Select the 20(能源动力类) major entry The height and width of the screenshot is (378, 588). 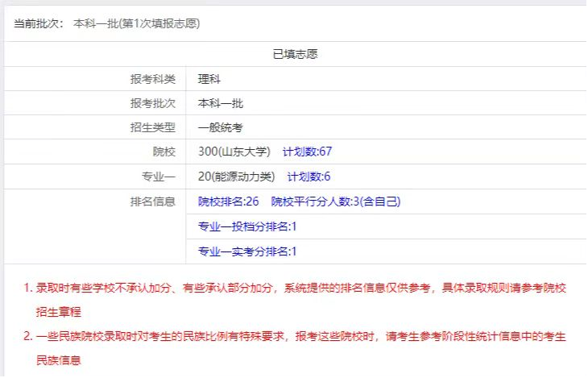click(x=236, y=177)
